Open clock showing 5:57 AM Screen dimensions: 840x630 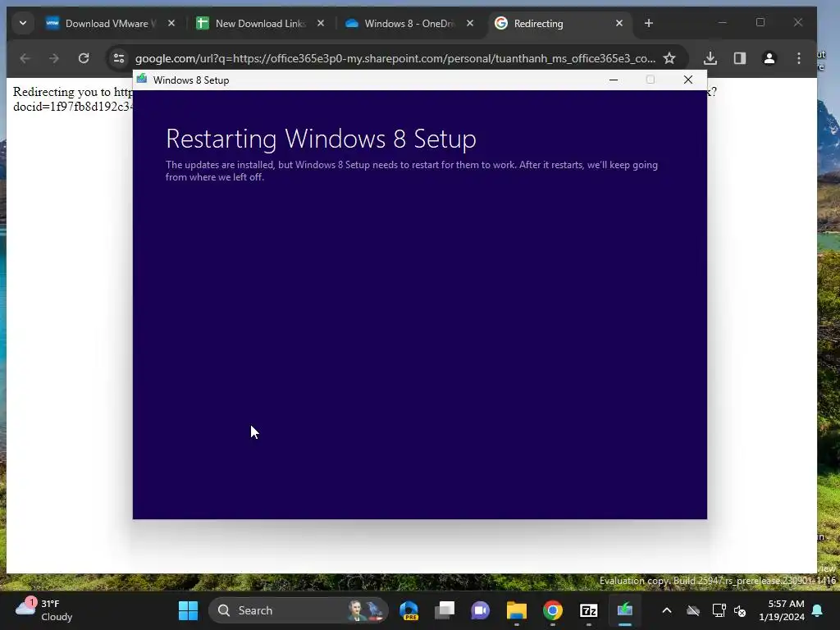coord(782,610)
